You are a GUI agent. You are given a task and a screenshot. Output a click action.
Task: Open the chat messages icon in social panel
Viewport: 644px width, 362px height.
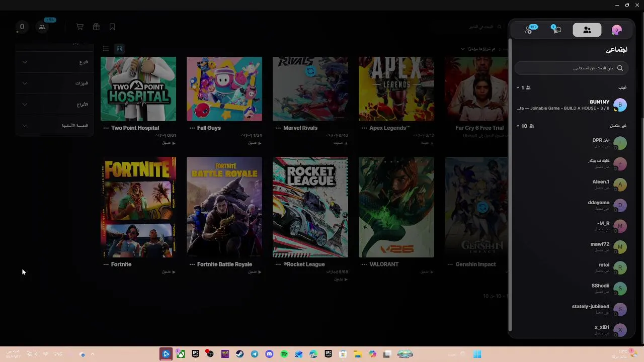pyautogui.click(x=556, y=30)
